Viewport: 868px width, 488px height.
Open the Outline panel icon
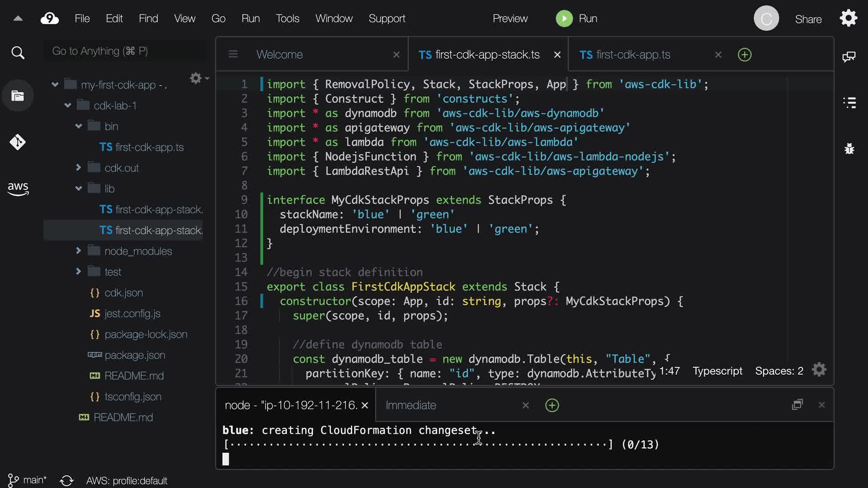pos(849,103)
